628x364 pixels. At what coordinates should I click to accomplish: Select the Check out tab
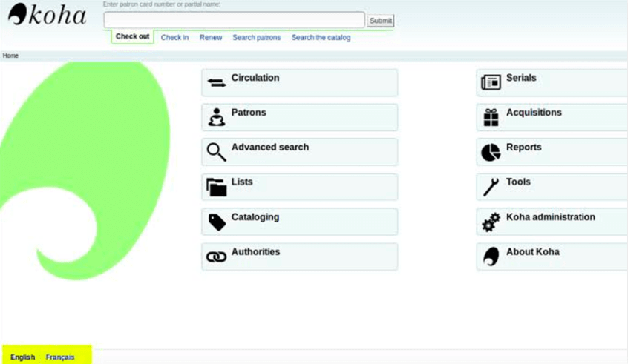point(132,36)
